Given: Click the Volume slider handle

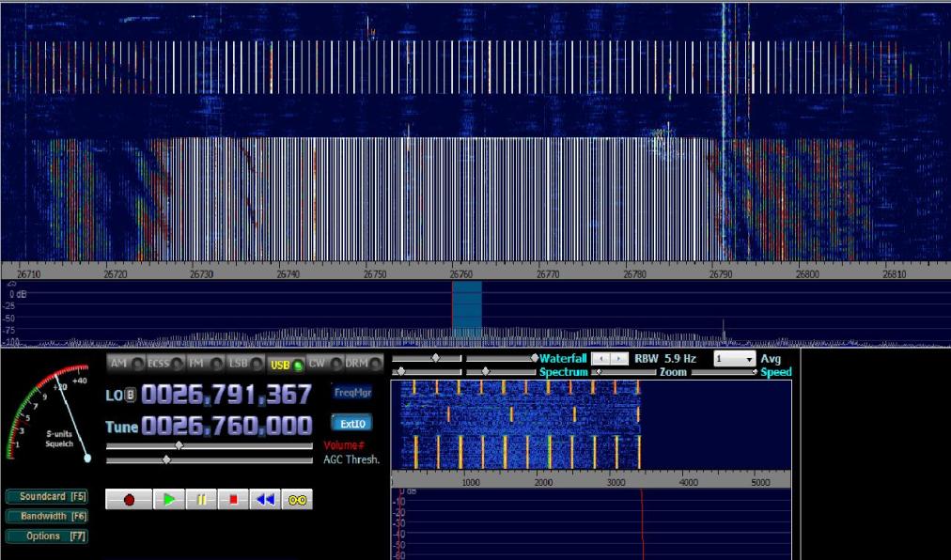Looking at the screenshot, I should tap(179, 445).
